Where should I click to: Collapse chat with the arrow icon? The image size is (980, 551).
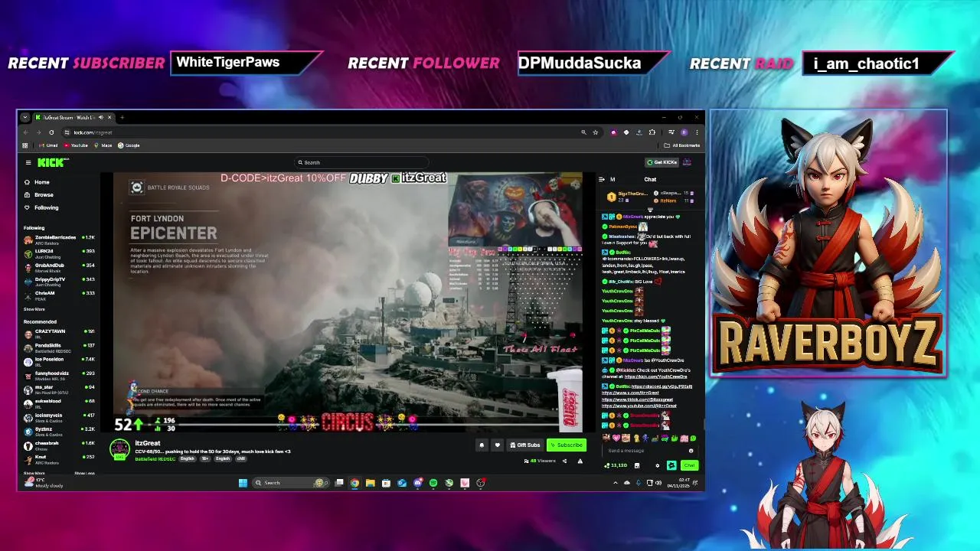point(602,179)
